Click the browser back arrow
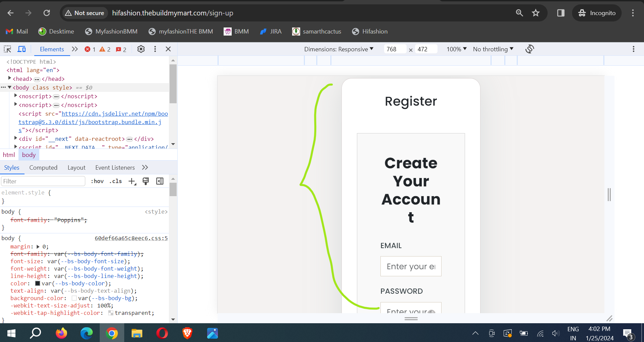Image resolution: width=644 pixels, height=342 pixels. (10, 13)
